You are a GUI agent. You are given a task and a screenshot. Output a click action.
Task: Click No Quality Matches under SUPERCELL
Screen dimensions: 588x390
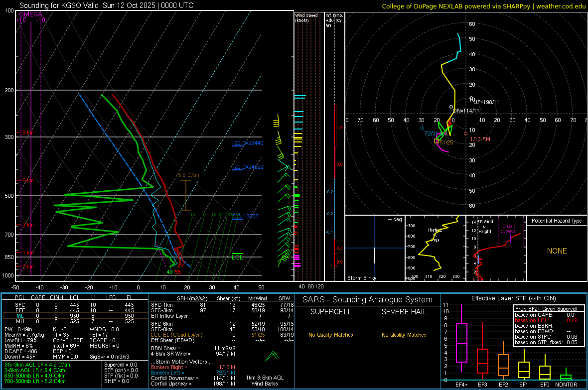click(331, 335)
